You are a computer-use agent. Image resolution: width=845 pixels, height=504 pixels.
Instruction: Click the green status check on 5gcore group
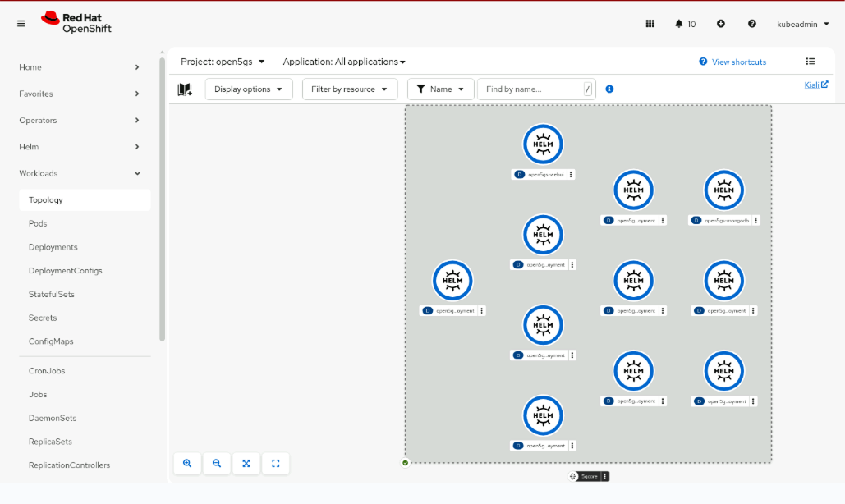tap(406, 462)
